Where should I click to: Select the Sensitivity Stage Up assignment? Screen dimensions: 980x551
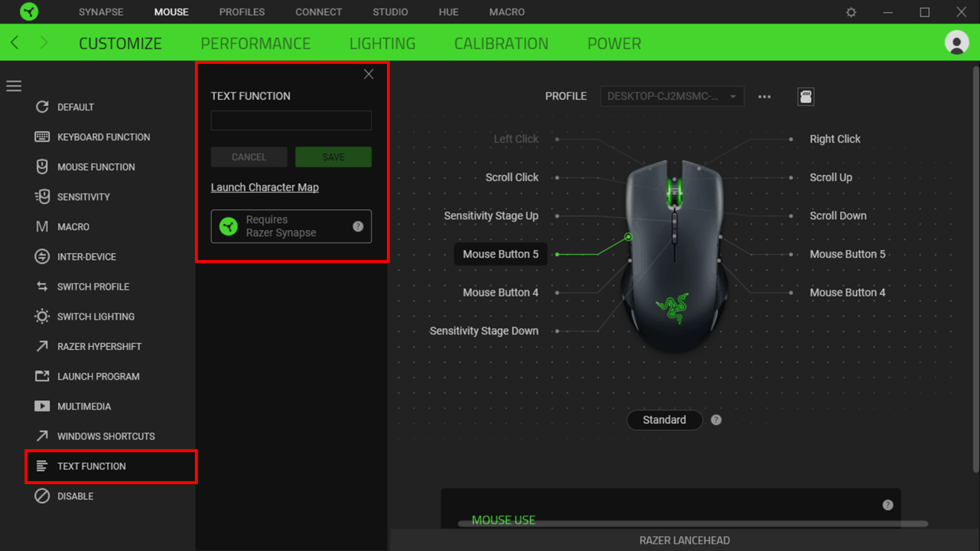(491, 216)
